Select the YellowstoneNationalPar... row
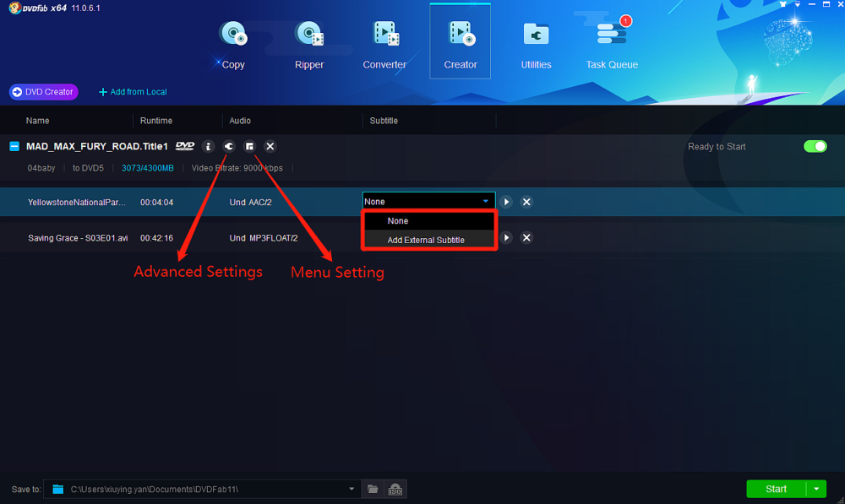845x504 pixels. pos(422,202)
